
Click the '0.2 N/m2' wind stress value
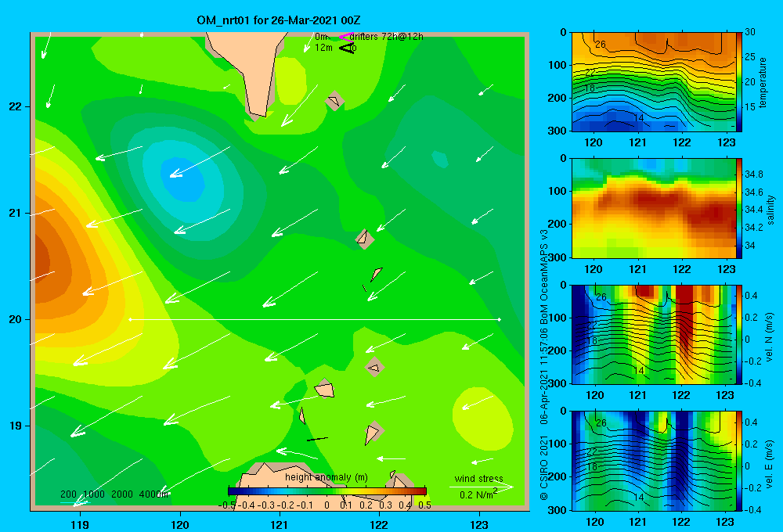click(478, 494)
